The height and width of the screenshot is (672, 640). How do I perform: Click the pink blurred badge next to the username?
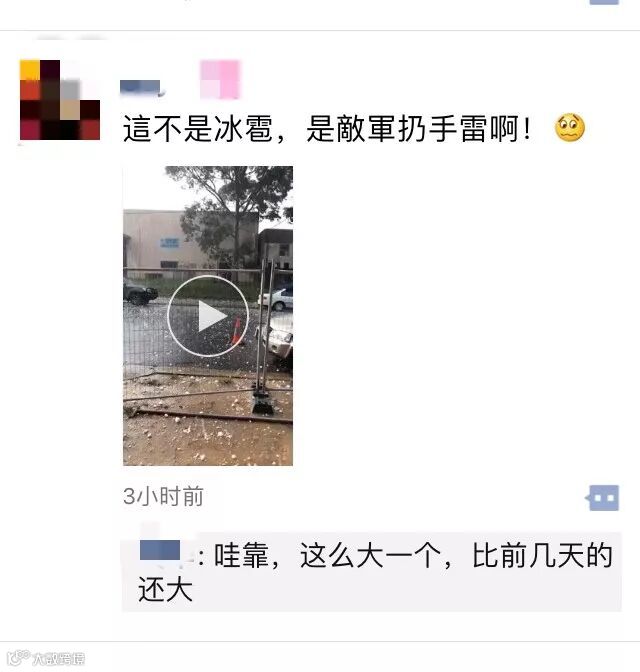[220, 79]
